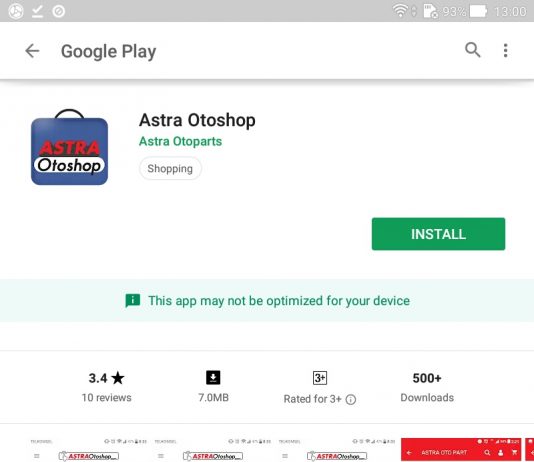Open the info circle beside Rated for 3+
534x462 pixels.
point(351,399)
